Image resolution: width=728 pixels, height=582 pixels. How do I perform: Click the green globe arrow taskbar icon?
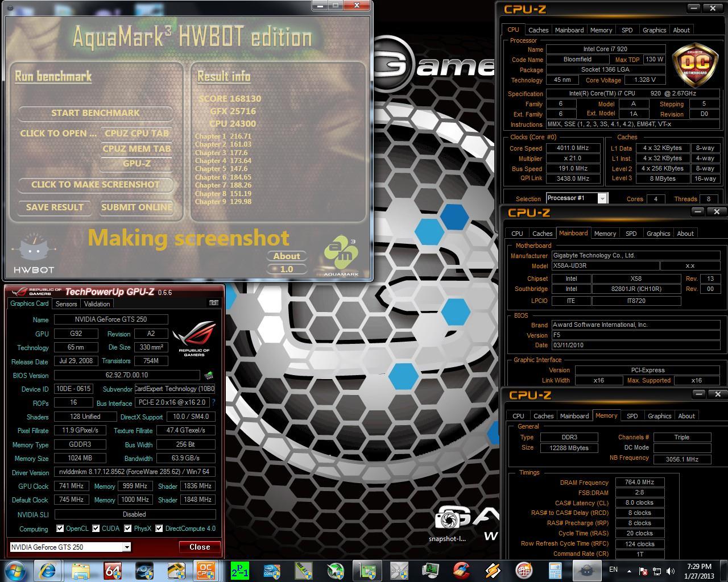coord(336,570)
